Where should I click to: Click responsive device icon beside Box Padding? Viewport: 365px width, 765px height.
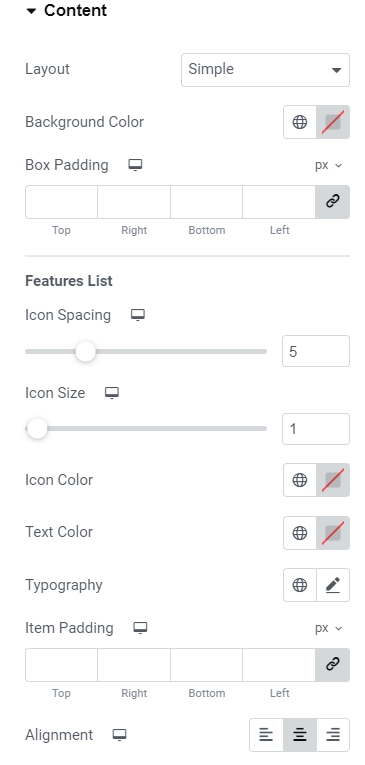click(135, 165)
